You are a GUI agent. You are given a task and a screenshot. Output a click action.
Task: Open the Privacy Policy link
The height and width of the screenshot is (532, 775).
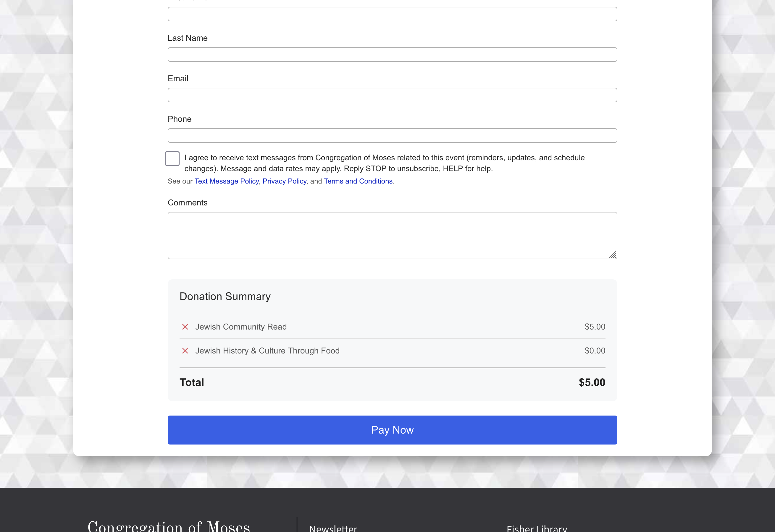pos(284,181)
